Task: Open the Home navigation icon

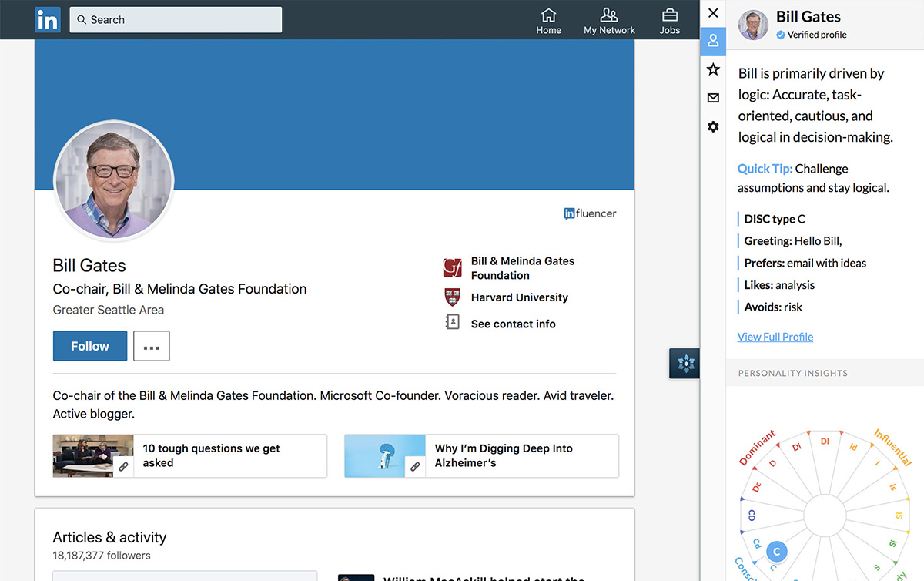Action: [548, 21]
